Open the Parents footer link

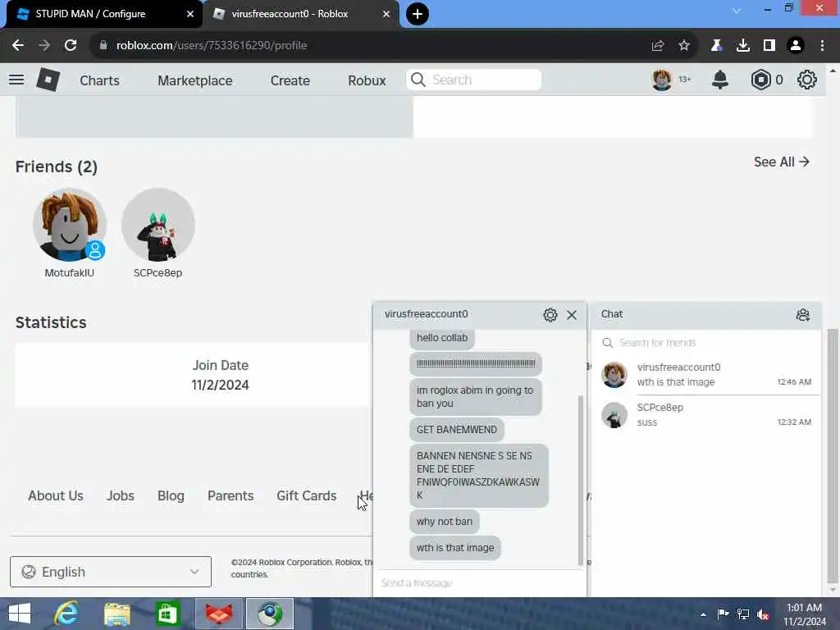coord(231,495)
